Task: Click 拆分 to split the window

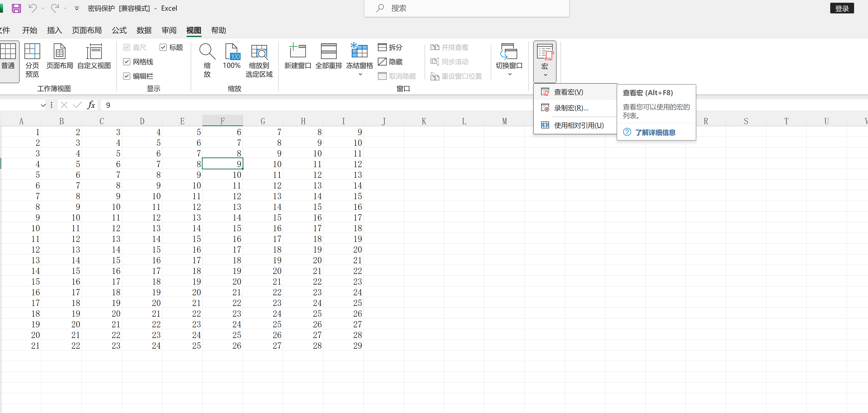Action: (390, 47)
